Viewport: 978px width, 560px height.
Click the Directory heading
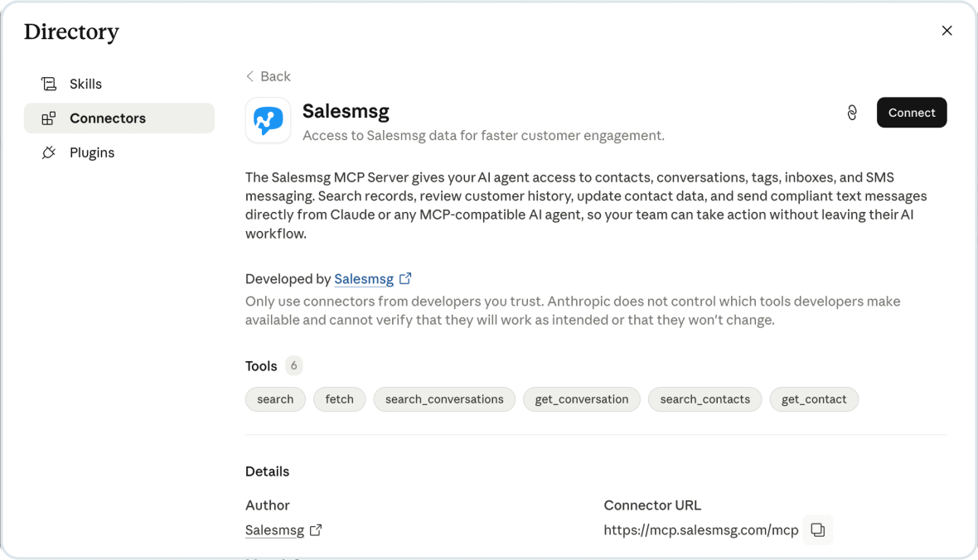point(72,31)
